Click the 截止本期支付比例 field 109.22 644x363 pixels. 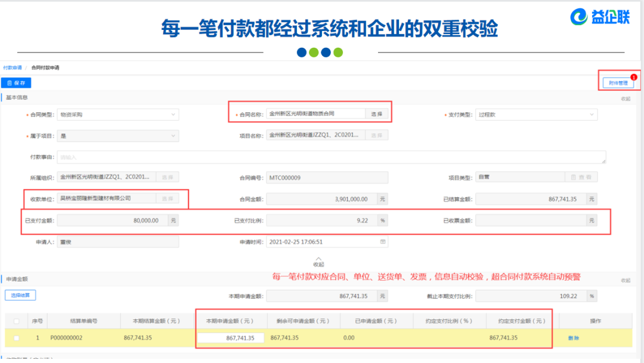(x=531, y=296)
